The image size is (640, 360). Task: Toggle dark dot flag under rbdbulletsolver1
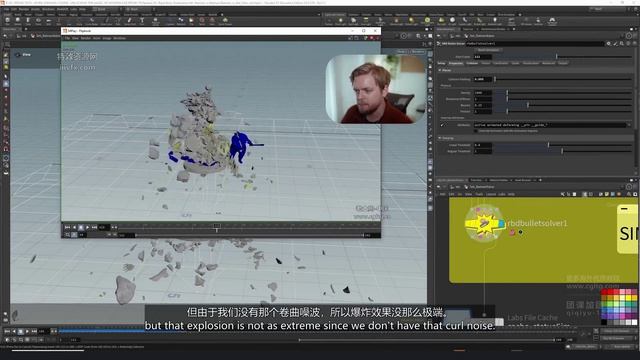(521, 232)
